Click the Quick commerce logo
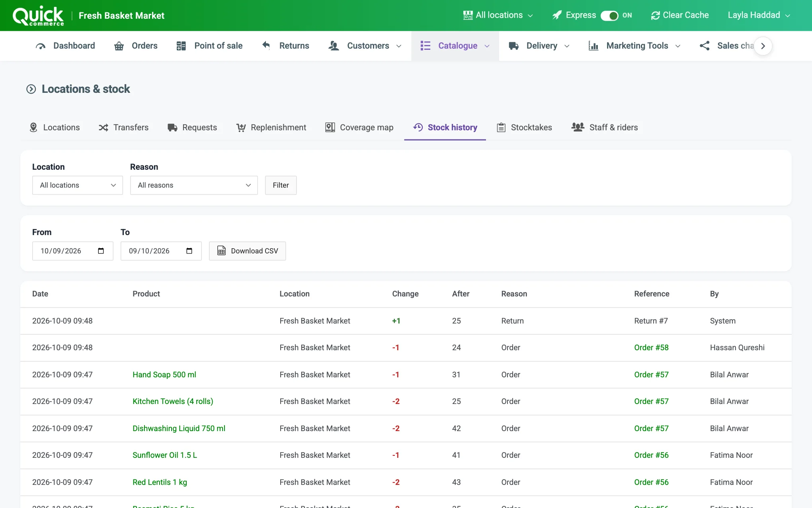 tap(38, 16)
